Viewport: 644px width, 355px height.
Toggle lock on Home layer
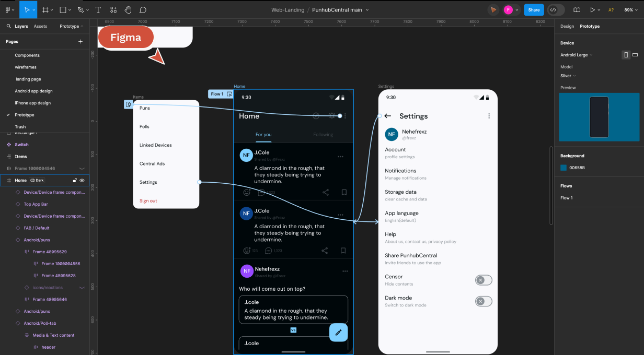(75, 180)
